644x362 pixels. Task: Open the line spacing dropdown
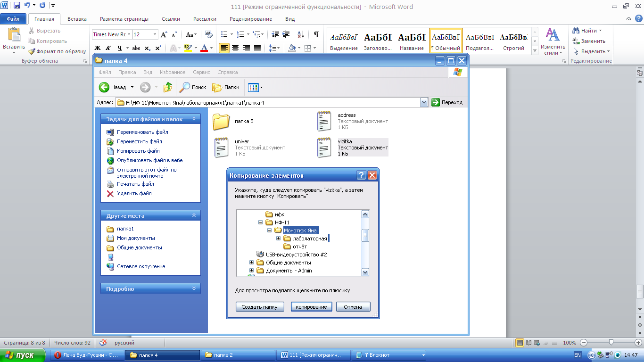[x=274, y=48]
